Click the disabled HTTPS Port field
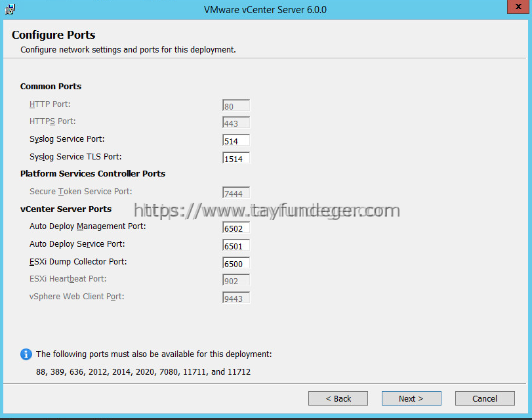 (x=236, y=123)
